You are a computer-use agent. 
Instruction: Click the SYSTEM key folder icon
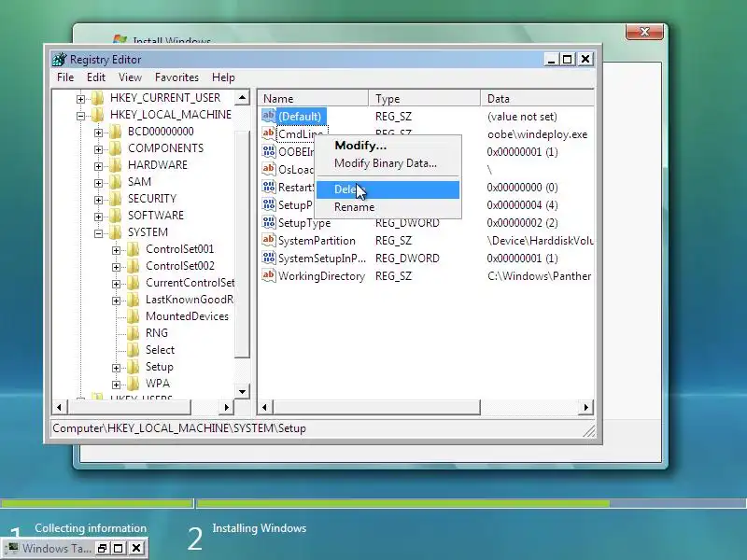coord(116,232)
